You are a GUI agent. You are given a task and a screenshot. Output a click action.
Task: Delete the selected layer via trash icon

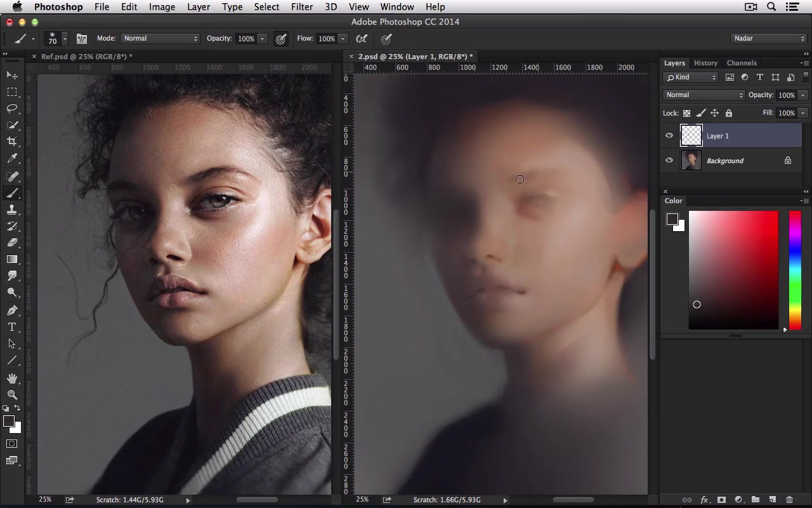pyautogui.click(x=790, y=500)
